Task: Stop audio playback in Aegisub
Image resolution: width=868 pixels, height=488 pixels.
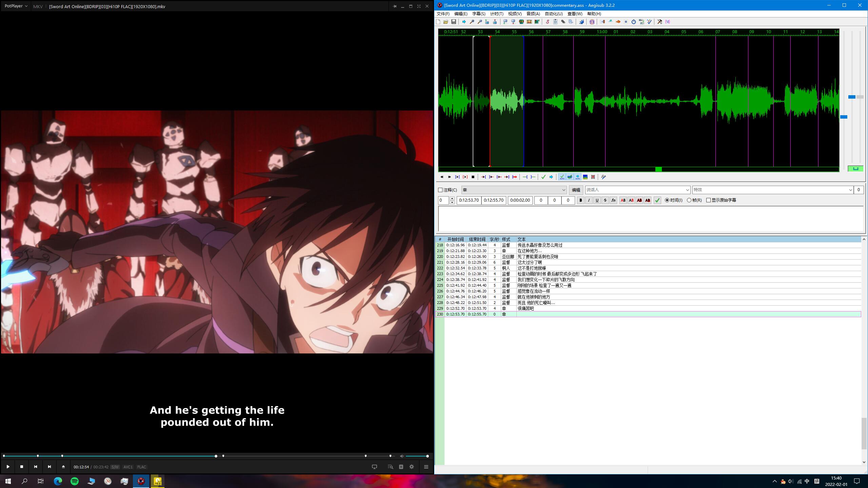Action: click(x=473, y=177)
